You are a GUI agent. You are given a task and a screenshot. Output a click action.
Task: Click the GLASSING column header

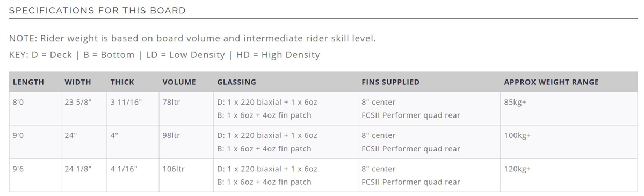point(236,82)
